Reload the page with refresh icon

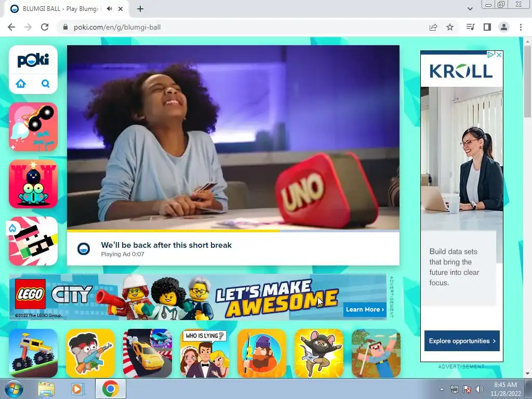(45, 27)
